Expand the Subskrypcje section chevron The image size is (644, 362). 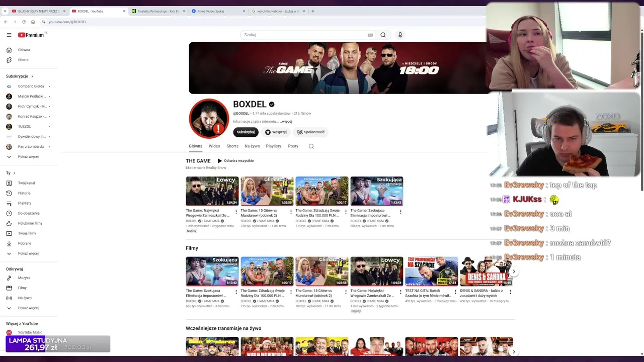[32, 76]
